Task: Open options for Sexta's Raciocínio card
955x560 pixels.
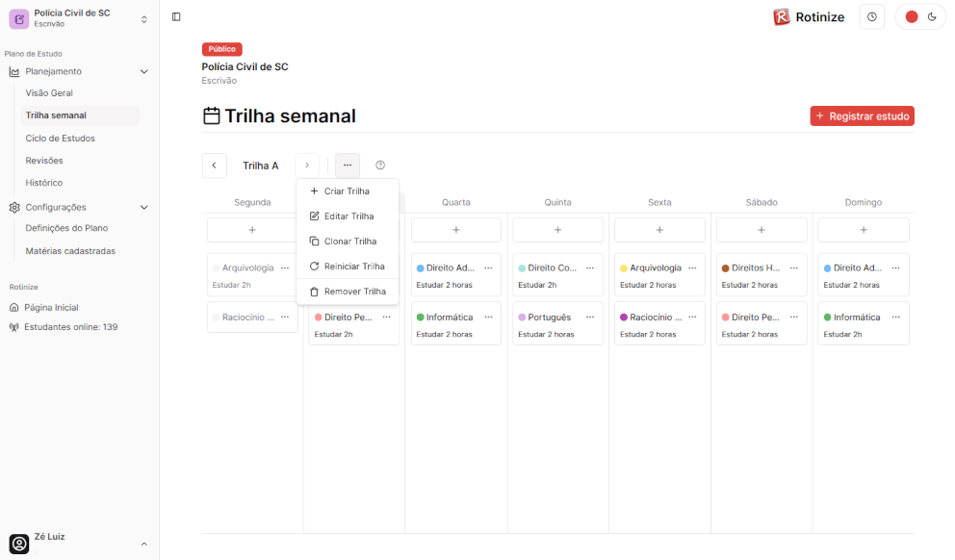Action: [692, 318]
